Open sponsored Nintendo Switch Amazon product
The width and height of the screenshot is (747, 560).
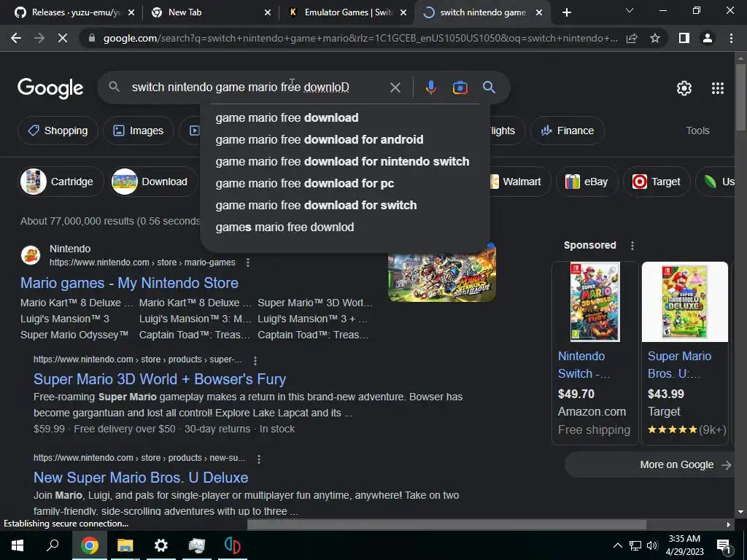coord(595,353)
